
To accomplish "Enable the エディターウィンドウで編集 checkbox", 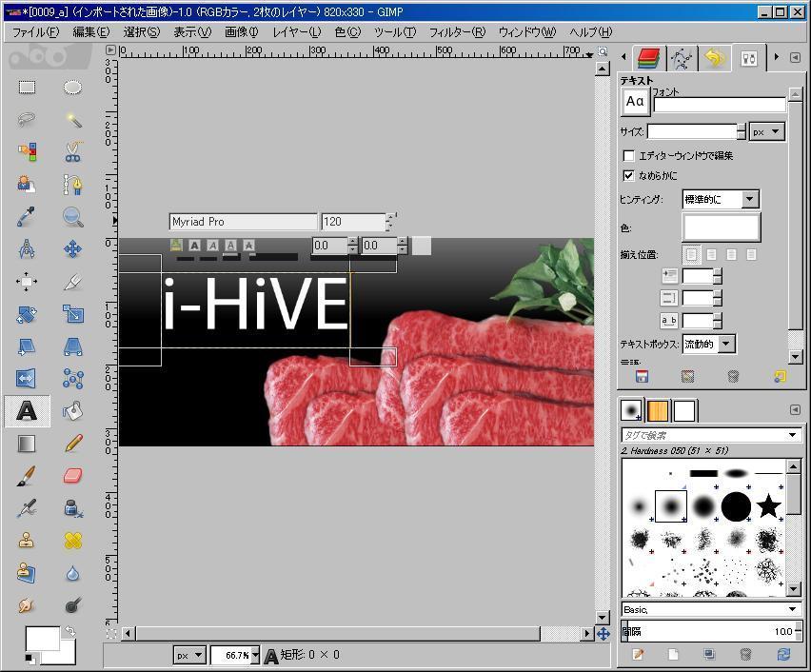I will (628, 155).
